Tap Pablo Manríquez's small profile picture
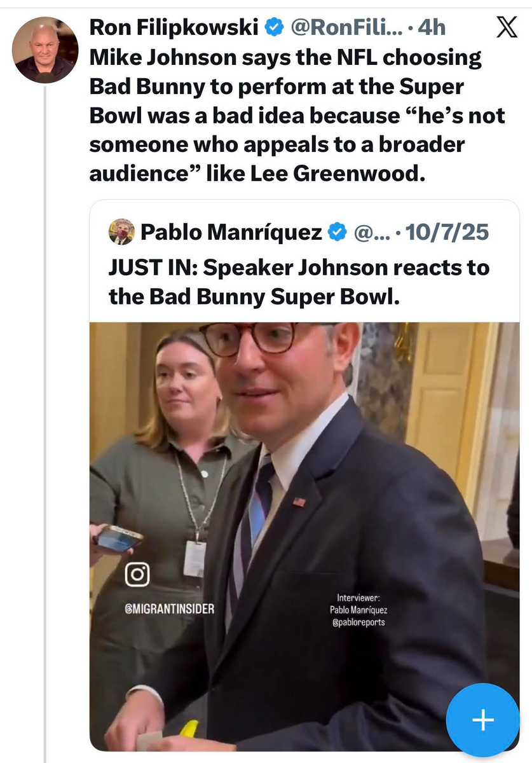 [x=121, y=232]
